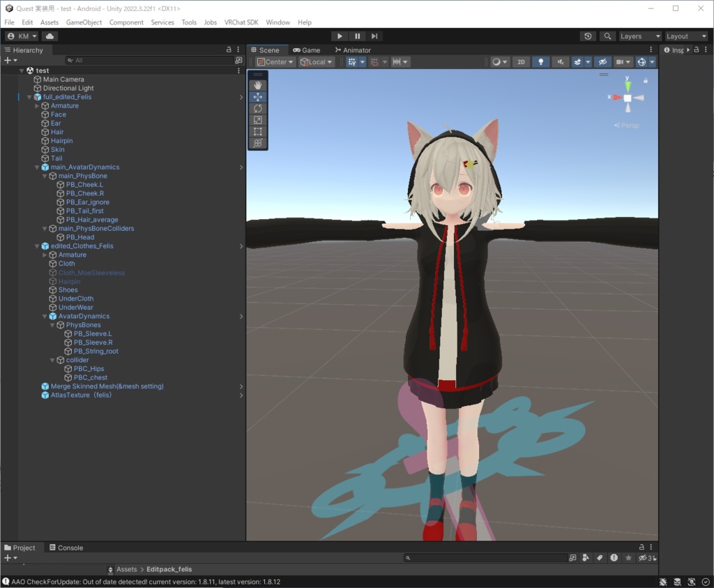Toggle hidden packages count in Project
714x588 pixels.
[x=647, y=558]
